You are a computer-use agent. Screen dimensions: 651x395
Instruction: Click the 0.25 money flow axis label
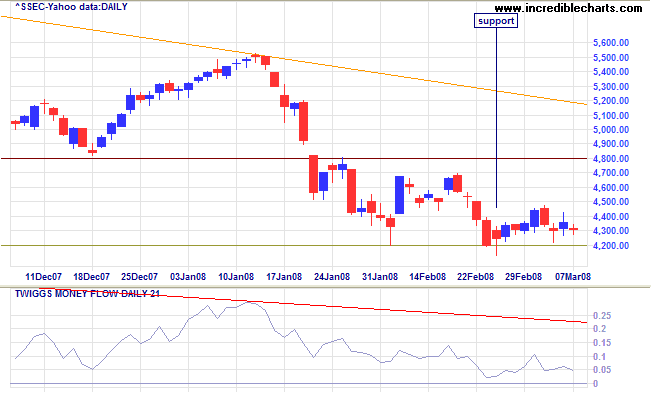[x=602, y=316]
